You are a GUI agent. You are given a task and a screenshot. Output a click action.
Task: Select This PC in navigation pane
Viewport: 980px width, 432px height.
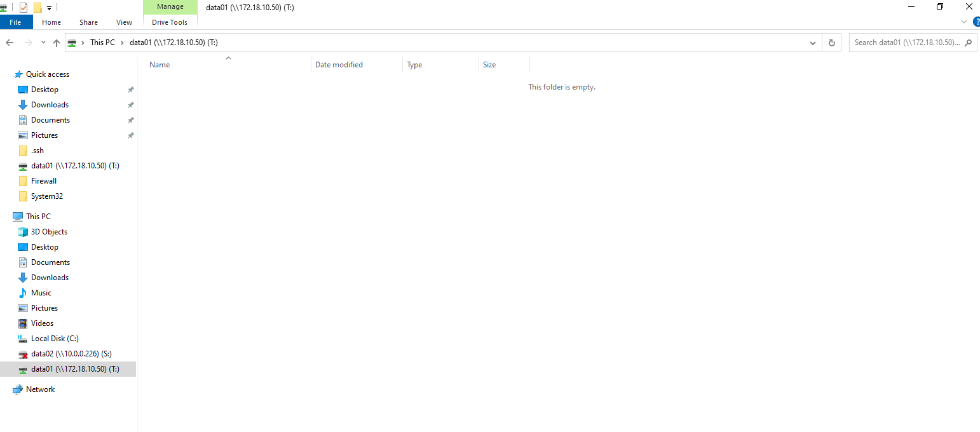[x=38, y=217]
